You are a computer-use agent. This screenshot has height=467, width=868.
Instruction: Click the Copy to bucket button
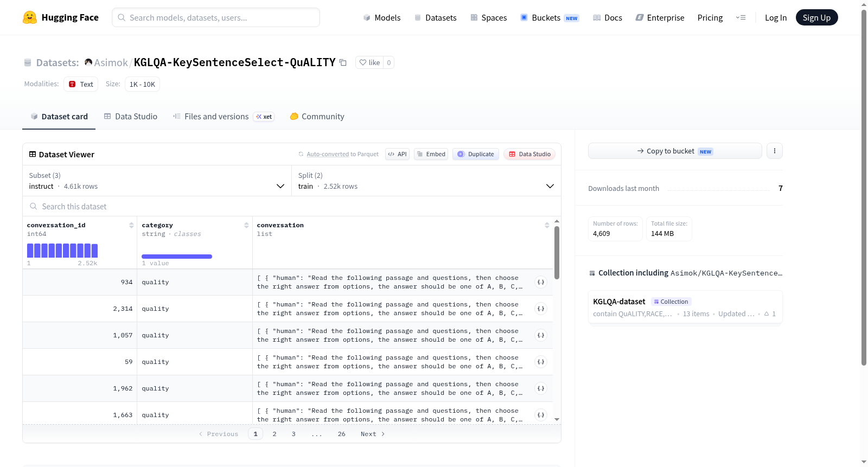coord(675,151)
